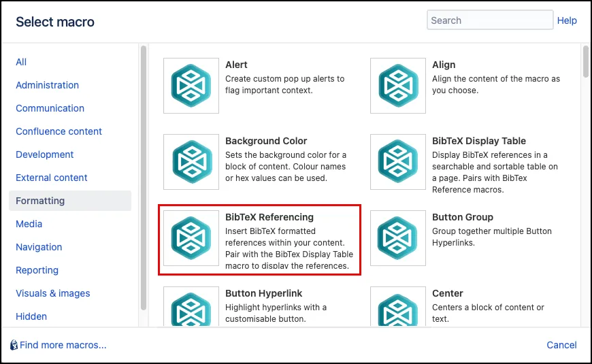Open the Find more macros link
Viewport: 592px width, 364px height.
pyautogui.click(x=63, y=345)
